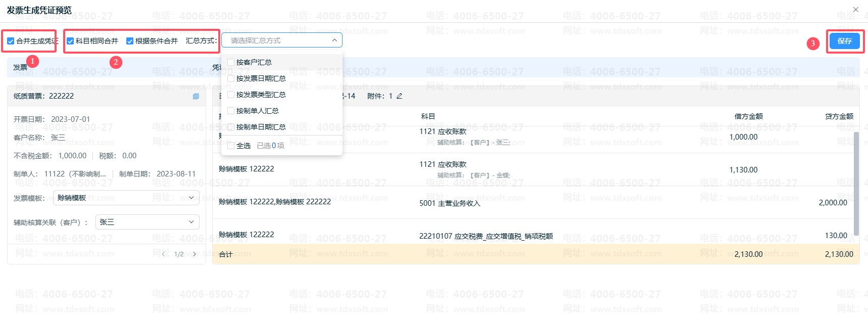Go to the next invoice page arrow
Screen dimensions: 868x314
(195, 254)
